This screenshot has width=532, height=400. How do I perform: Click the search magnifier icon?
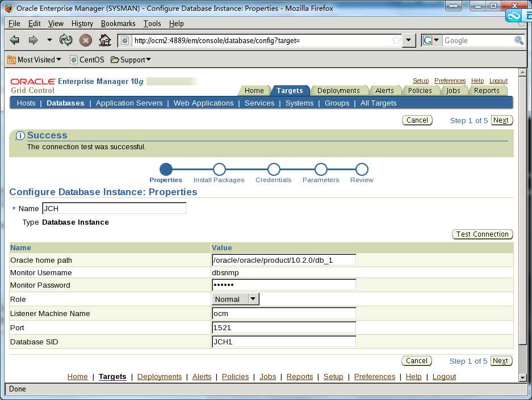coord(518,40)
